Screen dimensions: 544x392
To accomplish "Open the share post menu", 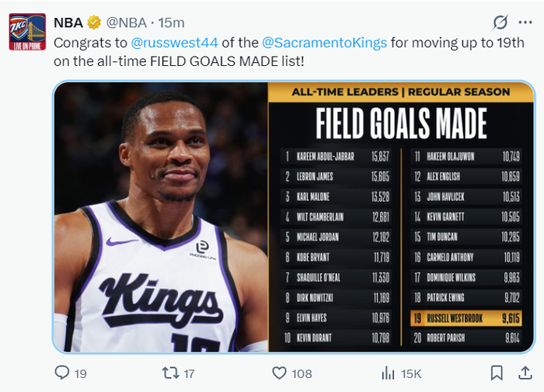I will click(x=524, y=373).
